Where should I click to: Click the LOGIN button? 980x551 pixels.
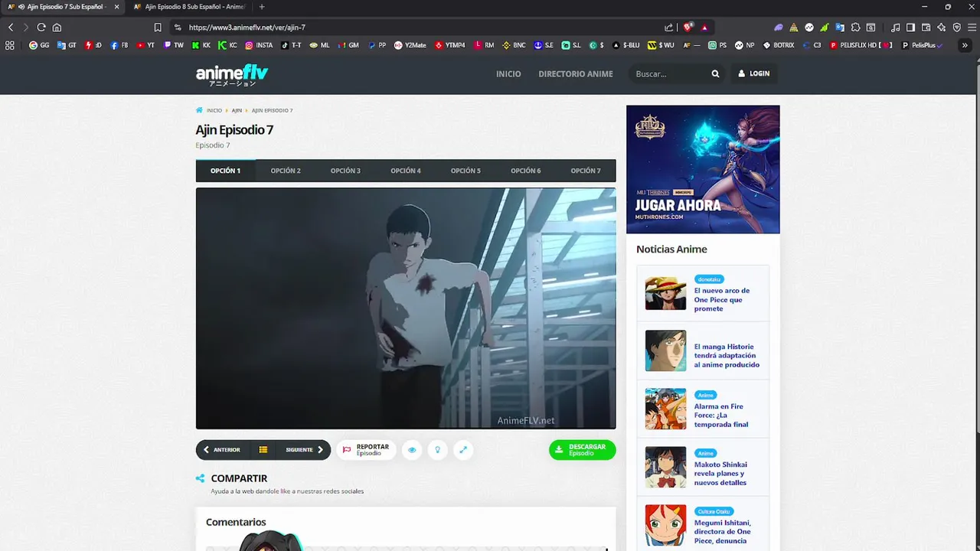[x=753, y=74]
